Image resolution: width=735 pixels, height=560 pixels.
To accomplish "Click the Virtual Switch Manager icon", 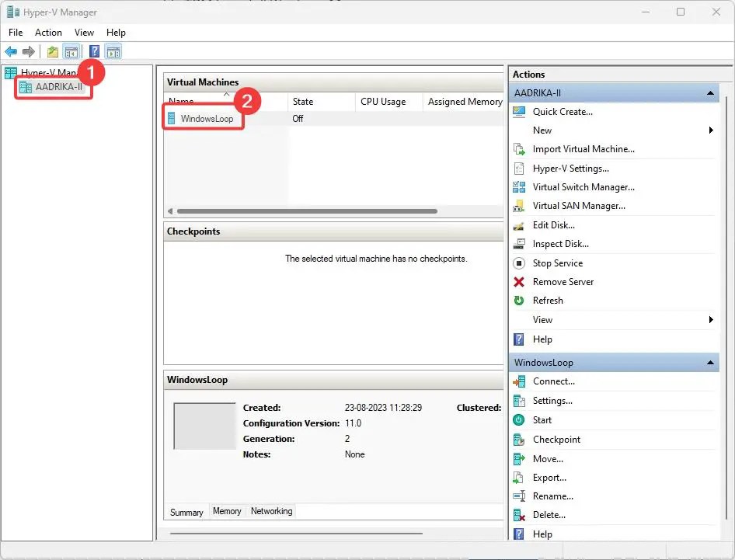I will pyautogui.click(x=519, y=187).
